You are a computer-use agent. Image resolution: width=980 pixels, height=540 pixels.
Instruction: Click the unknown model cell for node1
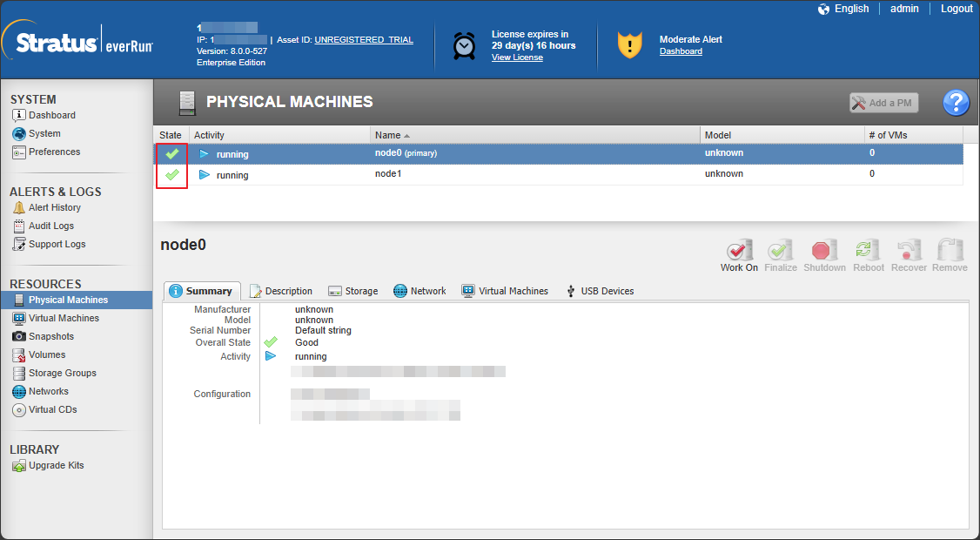(724, 174)
